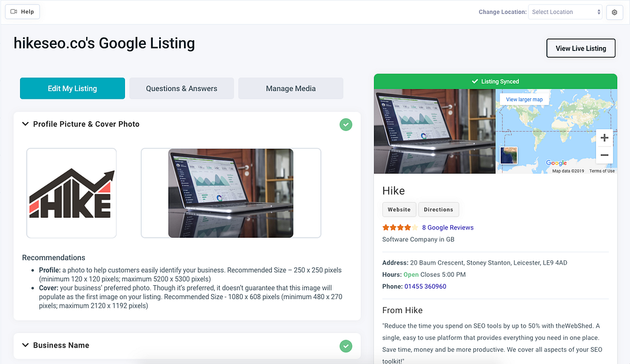
Task: Click Software Company in GB text
Action: click(418, 240)
